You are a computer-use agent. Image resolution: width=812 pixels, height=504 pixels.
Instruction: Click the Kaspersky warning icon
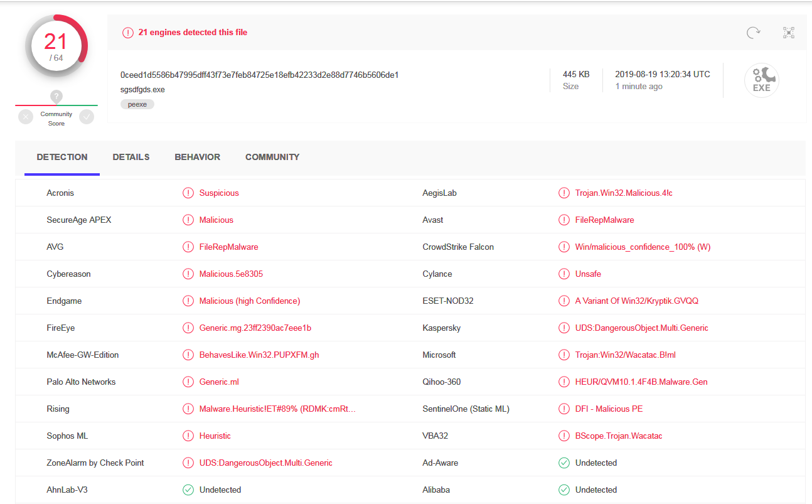(x=564, y=328)
